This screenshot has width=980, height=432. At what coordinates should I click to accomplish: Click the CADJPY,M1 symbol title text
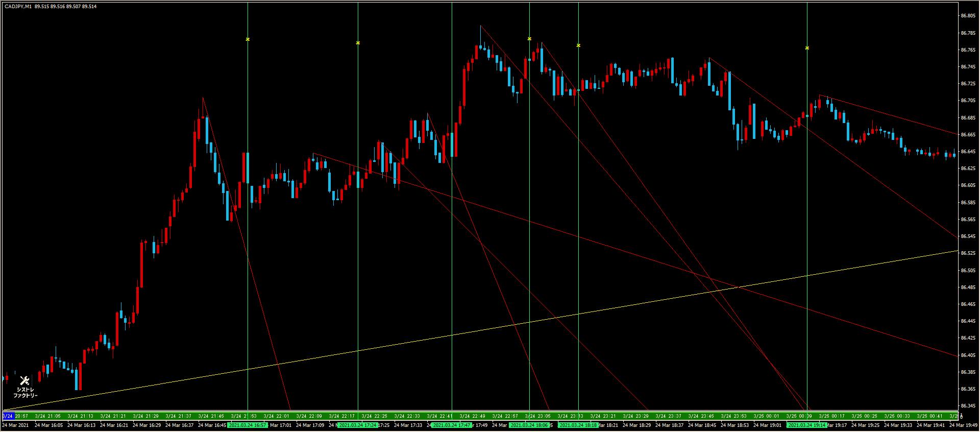[18, 7]
